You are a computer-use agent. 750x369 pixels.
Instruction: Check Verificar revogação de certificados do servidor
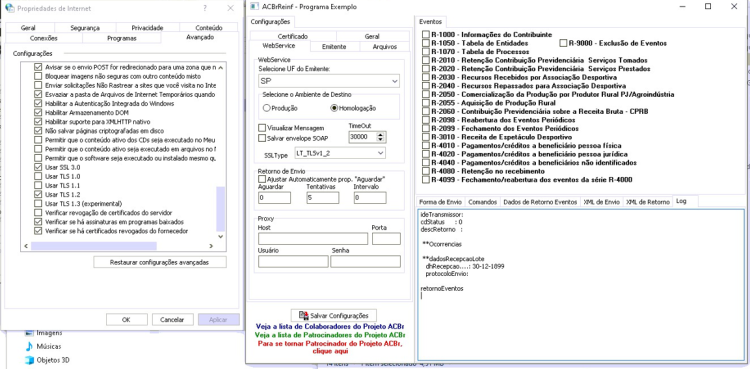(x=38, y=213)
